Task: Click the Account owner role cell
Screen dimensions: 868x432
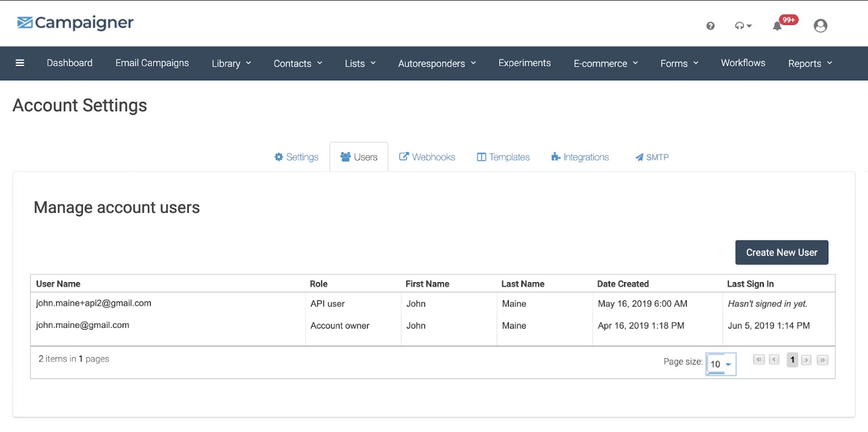Action: (x=340, y=326)
